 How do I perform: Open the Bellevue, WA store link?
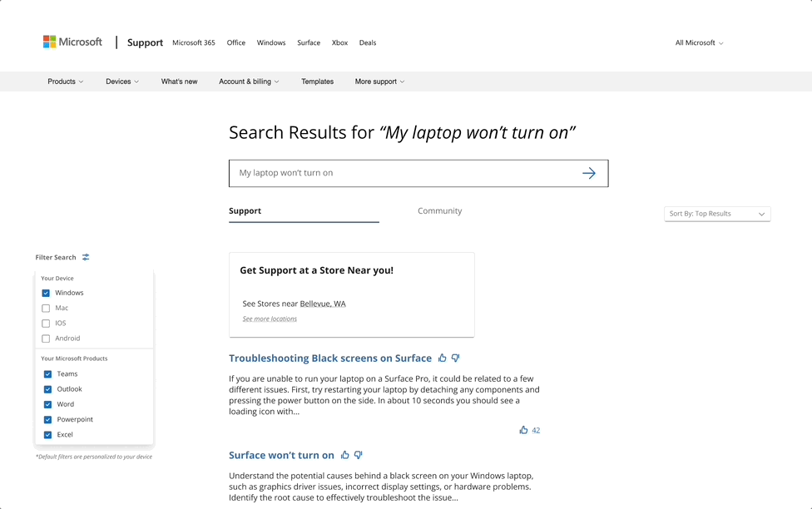click(322, 304)
